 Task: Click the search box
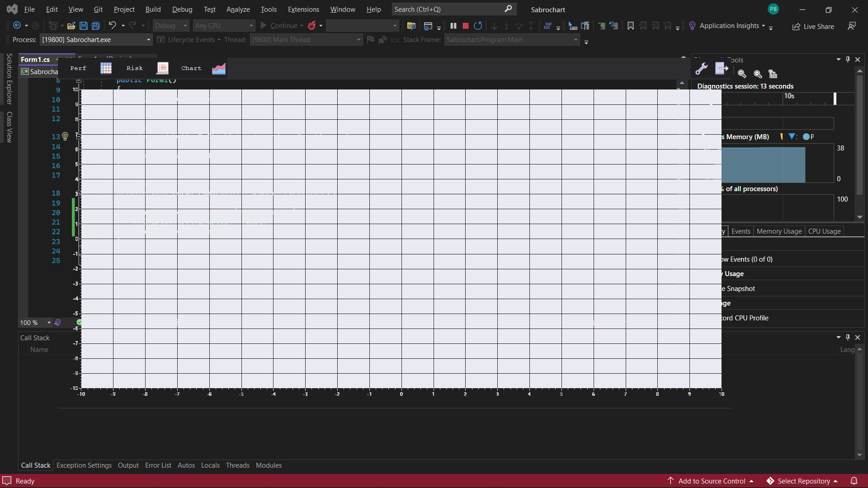tap(452, 9)
